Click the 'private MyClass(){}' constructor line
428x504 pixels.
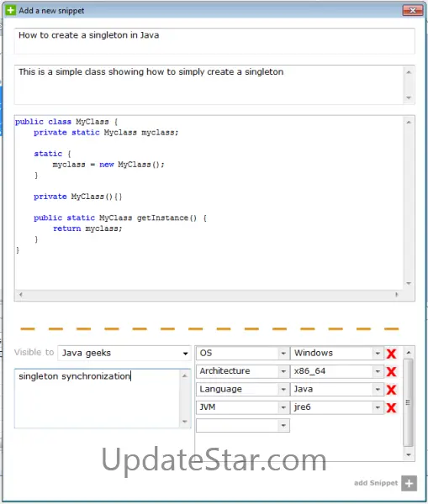point(78,197)
